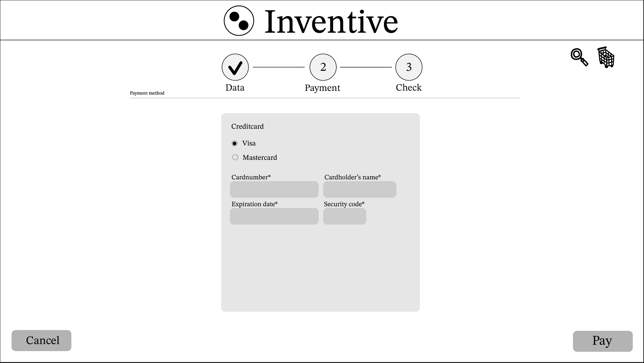Click the checkmark Data step circle
The image size is (644, 363).
235,67
